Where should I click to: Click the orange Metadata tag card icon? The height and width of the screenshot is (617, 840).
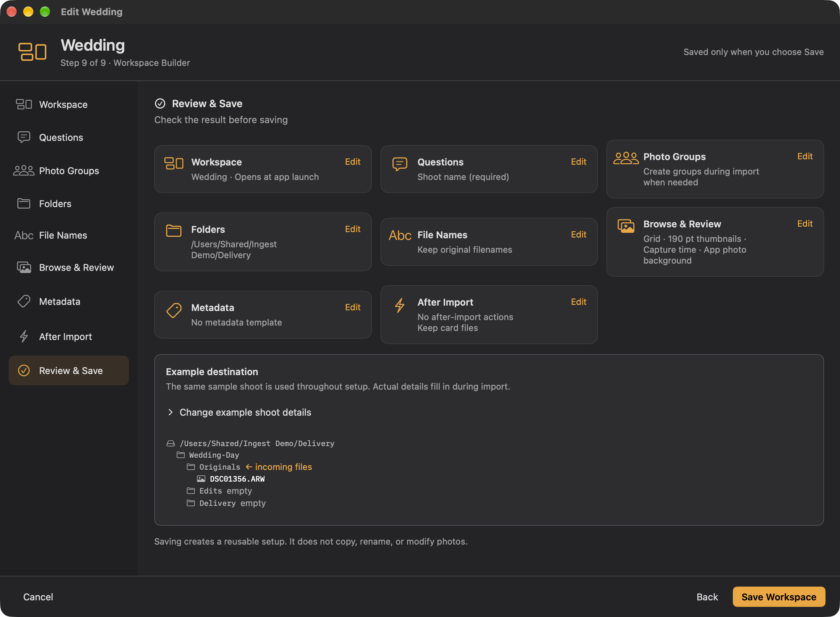[174, 310]
